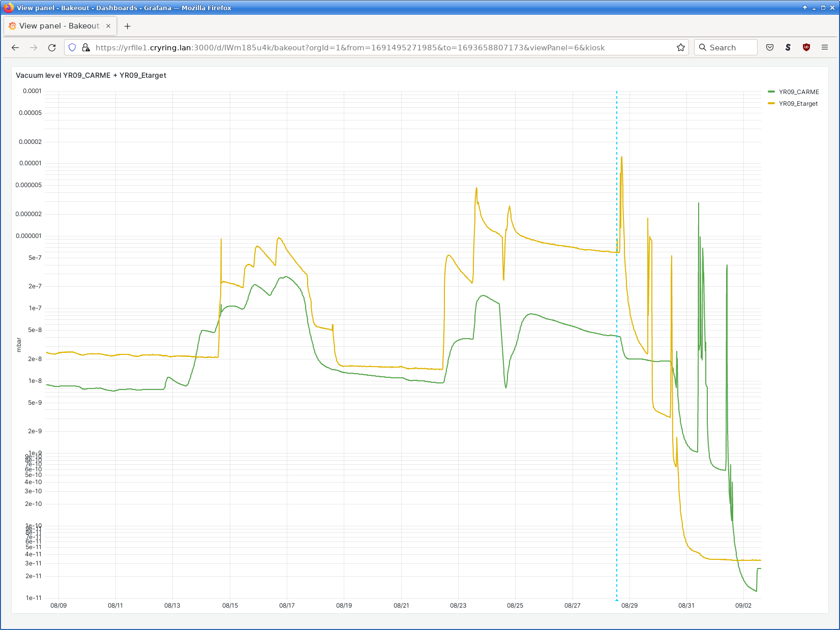Open a new browser tab
The width and height of the screenshot is (840, 630).
pos(128,26)
